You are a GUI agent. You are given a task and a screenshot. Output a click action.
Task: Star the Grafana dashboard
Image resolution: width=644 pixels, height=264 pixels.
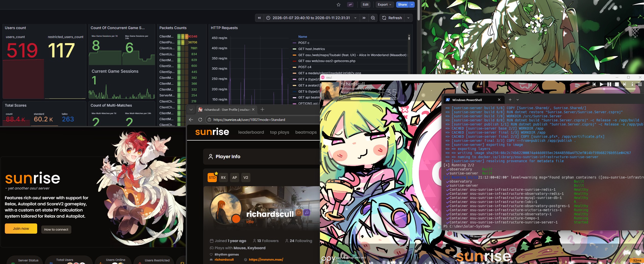(338, 5)
